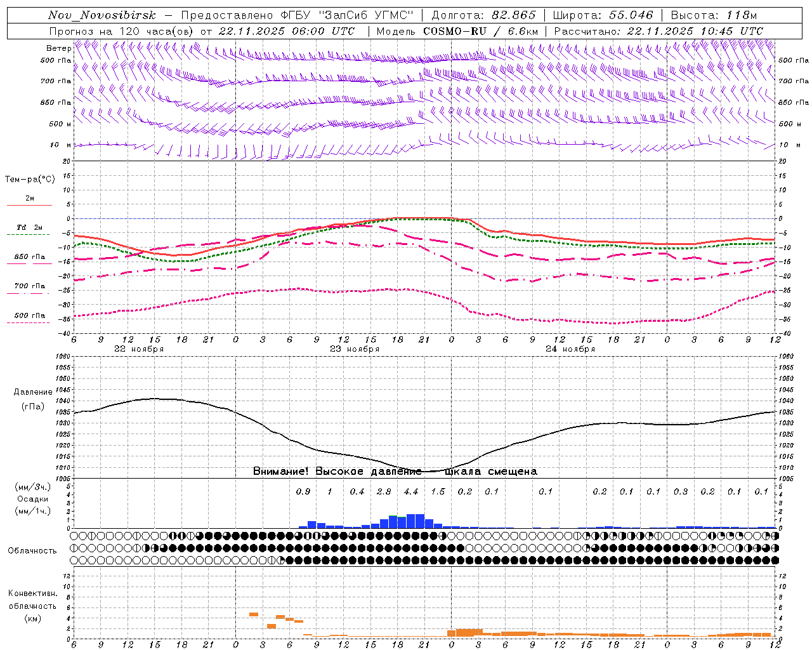Click the '(гПа)' pressure unit label
This screenshot has width=812, height=650.
pyautogui.click(x=33, y=407)
